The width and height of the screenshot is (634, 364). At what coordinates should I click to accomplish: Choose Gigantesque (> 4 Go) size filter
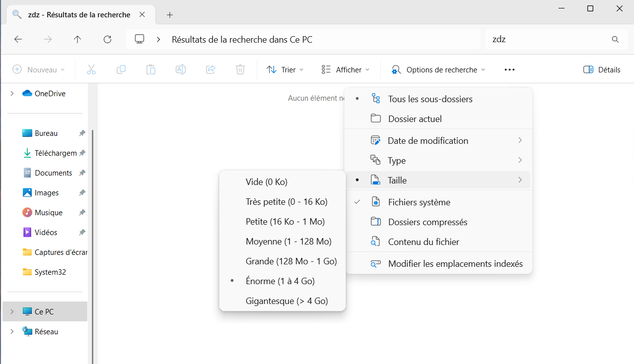[x=286, y=301]
